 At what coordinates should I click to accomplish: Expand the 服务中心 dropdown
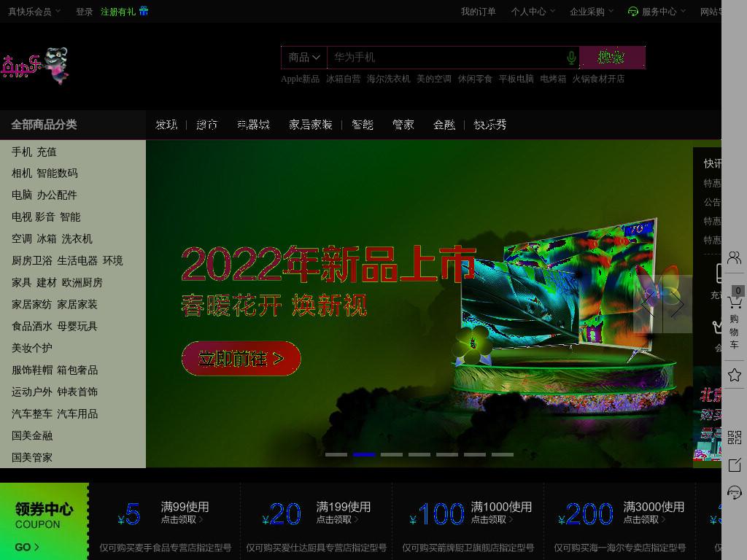tap(664, 12)
